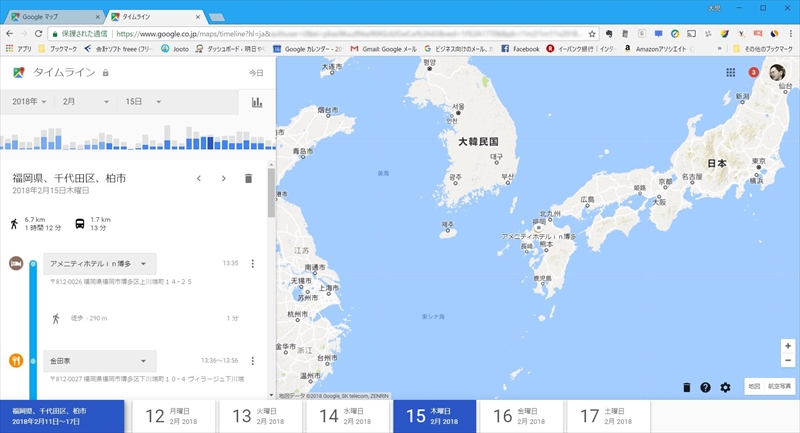Open the Google account avatar
Screen dimensions: 800x433
(778, 72)
